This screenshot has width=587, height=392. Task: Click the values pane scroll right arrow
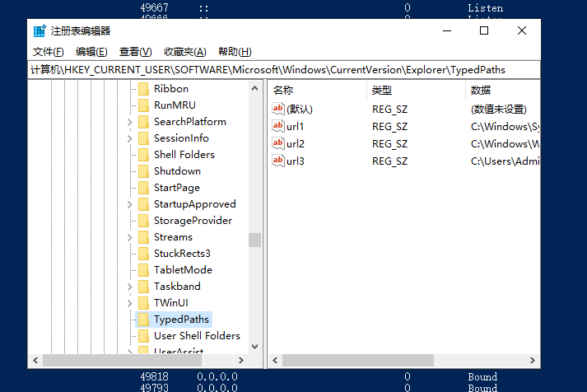coord(533,360)
